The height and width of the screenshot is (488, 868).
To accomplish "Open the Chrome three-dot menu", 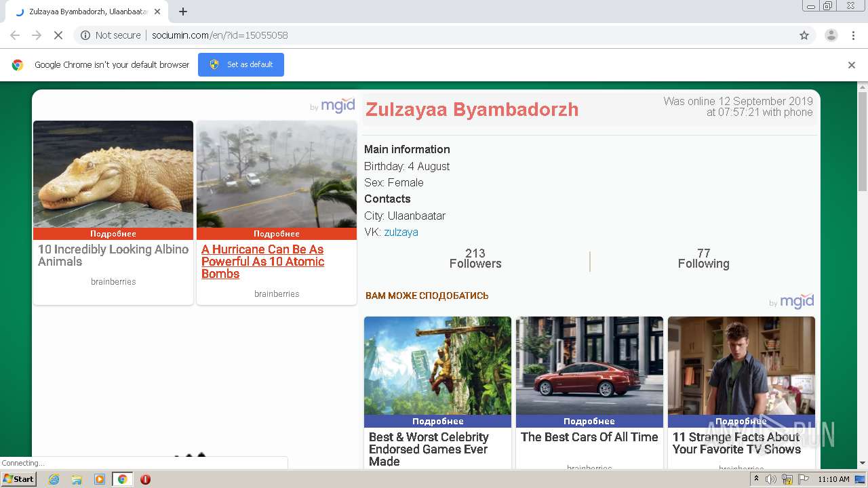I will 853,35.
